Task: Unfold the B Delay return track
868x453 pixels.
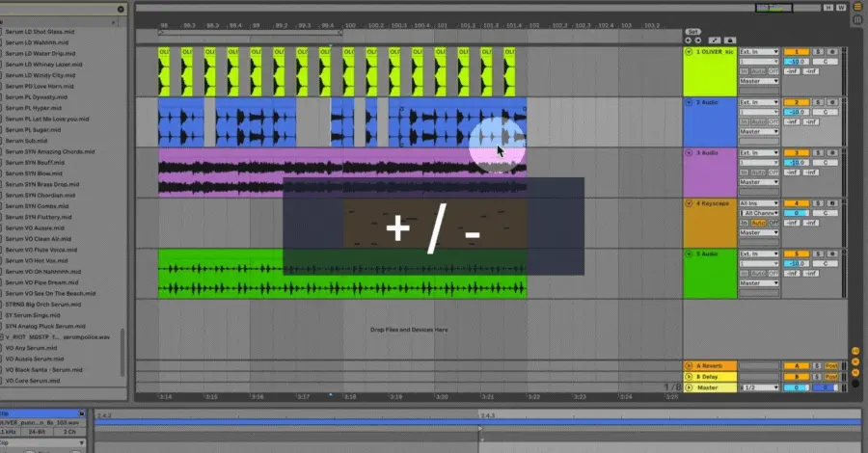Action: [x=689, y=377]
